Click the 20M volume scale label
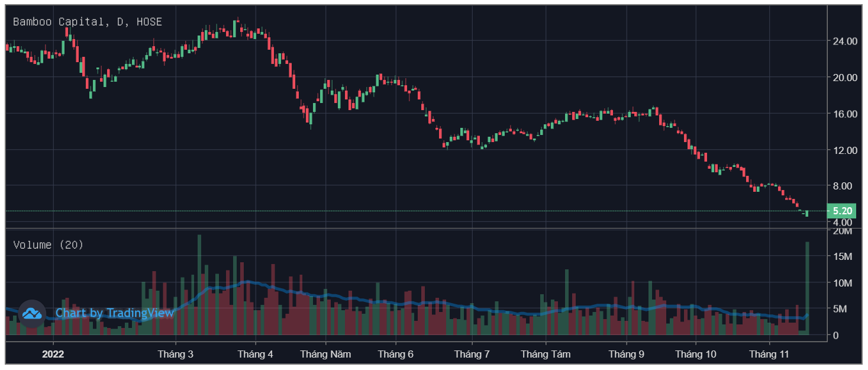The width and height of the screenshot is (868, 370). point(842,231)
